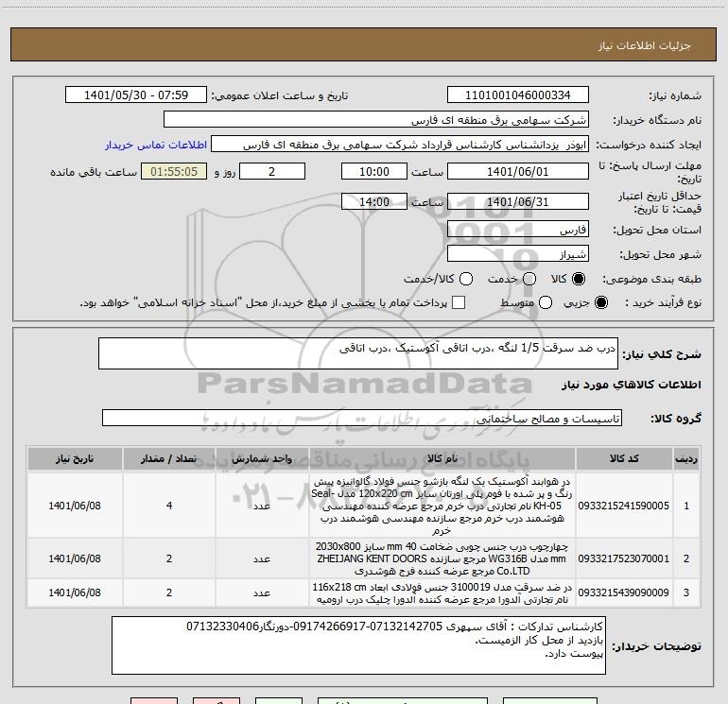
Task: Click need date 1401/06/08 in row 3
Action: (75, 592)
